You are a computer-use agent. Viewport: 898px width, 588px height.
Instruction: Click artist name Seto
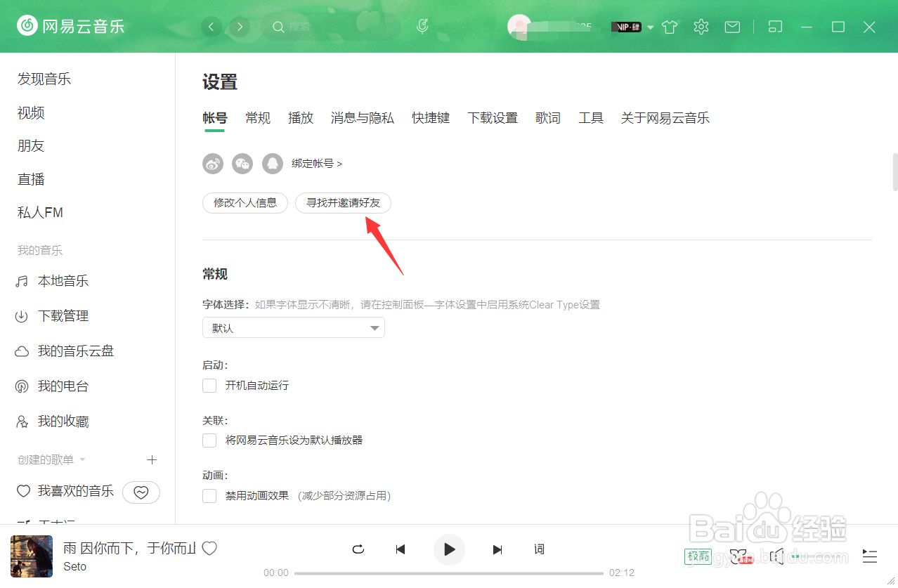click(x=74, y=566)
